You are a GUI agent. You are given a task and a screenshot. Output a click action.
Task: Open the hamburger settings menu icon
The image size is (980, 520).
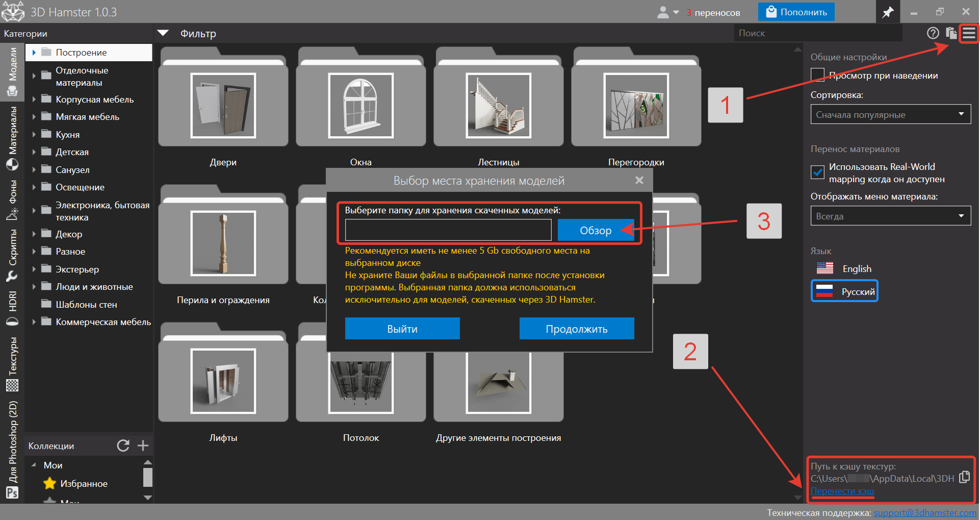tap(969, 34)
